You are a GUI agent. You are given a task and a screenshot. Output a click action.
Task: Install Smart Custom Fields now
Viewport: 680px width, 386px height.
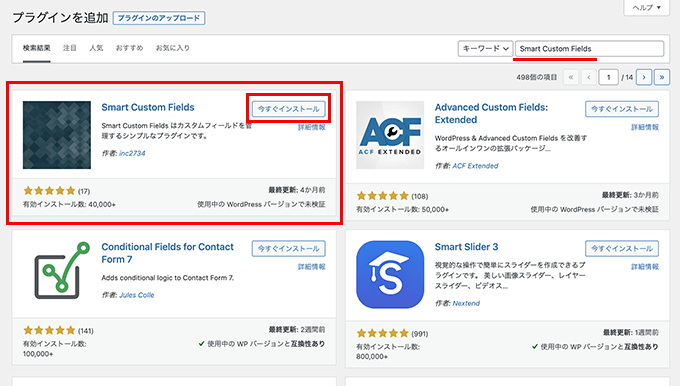(x=288, y=109)
